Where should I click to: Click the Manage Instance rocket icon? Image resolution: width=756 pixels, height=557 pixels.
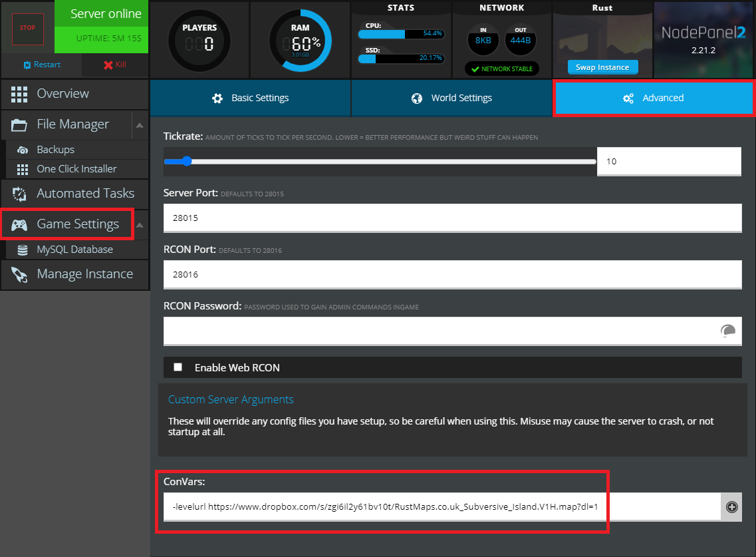(x=19, y=274)
